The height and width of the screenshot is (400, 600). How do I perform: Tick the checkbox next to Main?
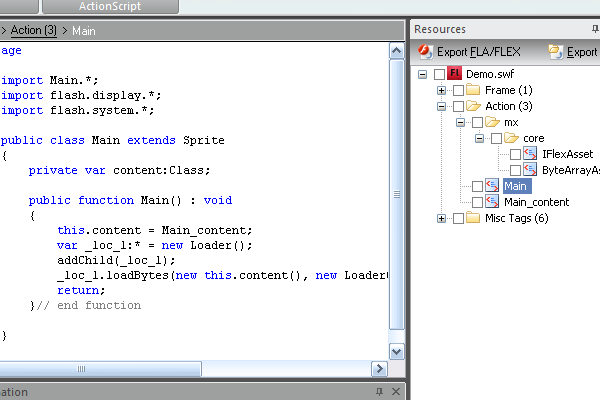(x=477, y=186)
